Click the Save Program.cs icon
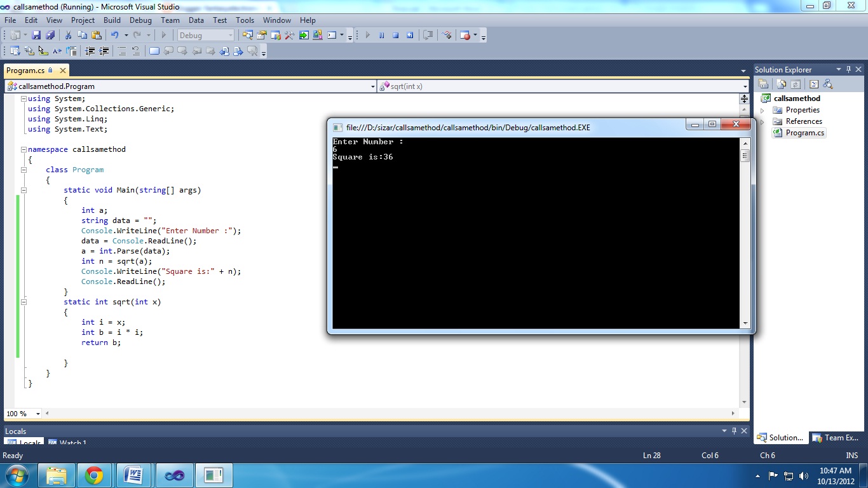The image size is (868, 488). point(36,36)
